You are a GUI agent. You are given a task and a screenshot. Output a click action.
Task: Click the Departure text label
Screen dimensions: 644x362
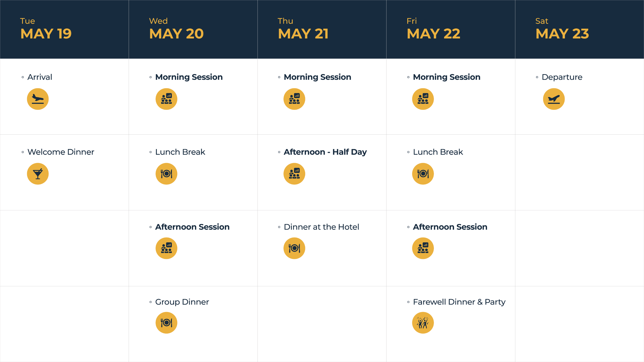(x=562, y=77)
